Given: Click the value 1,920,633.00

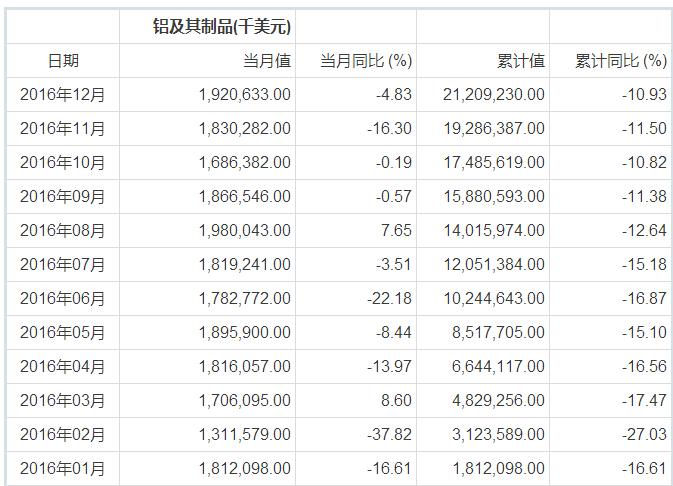Looking at the screenshot, I should pos(245,94).
